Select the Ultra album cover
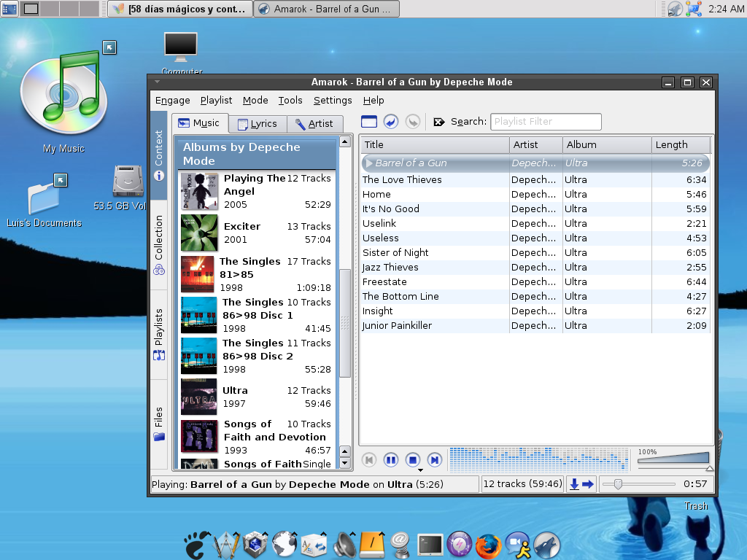This screenshot has height=560, width=747. pos(199,397)
